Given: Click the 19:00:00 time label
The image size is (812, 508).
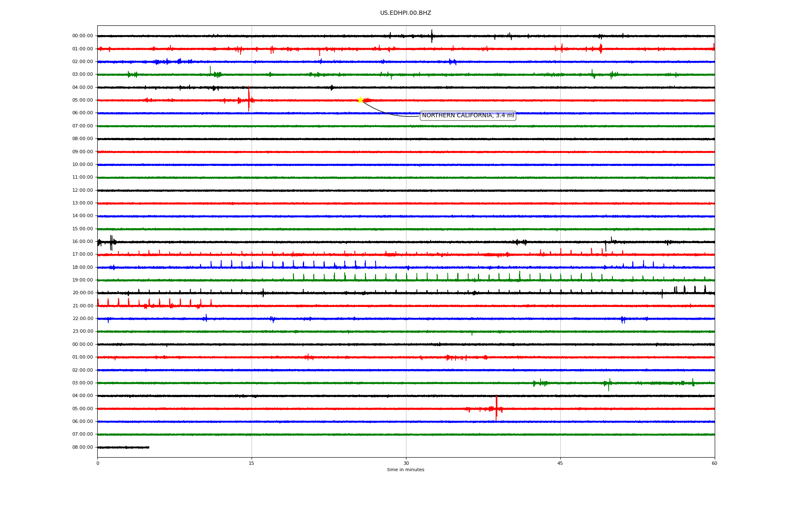Looking at the screenshot, I should [82, 280].
